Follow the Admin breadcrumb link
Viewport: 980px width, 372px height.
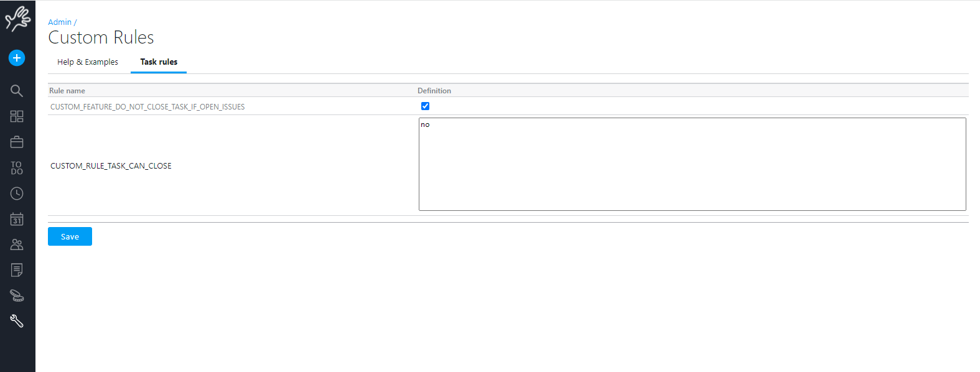pos(60,22)
